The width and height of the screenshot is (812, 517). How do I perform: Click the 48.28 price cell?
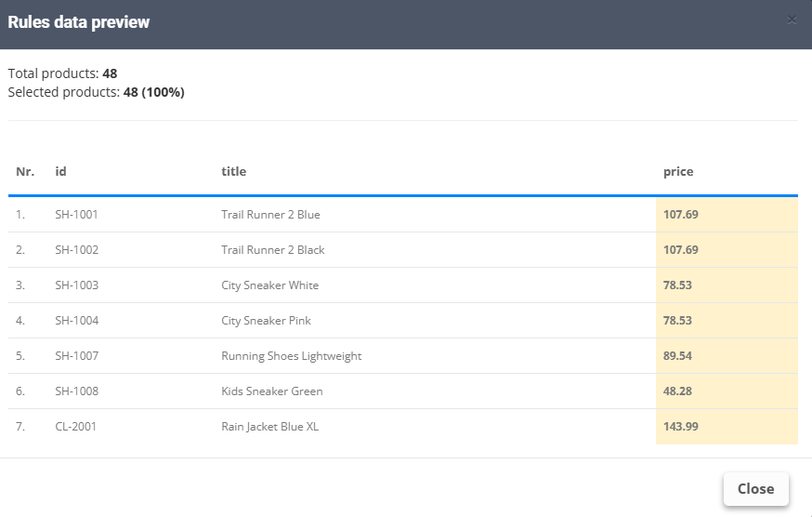pos(727,391)
